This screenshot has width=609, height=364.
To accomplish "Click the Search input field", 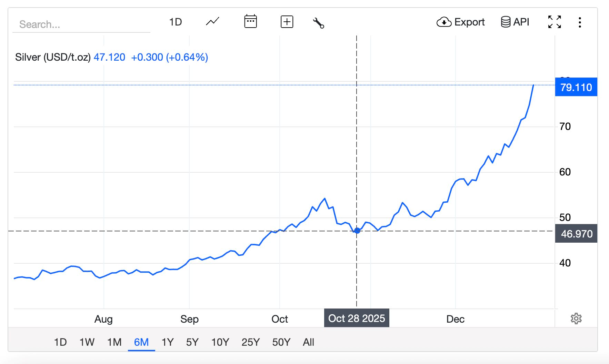I will pos(81,24).
